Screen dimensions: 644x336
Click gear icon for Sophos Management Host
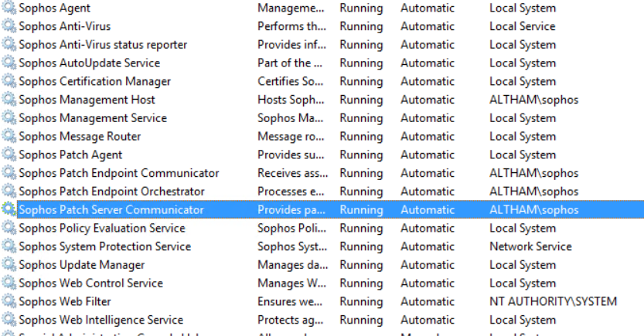pyautogui.click(x=9, y=100)
